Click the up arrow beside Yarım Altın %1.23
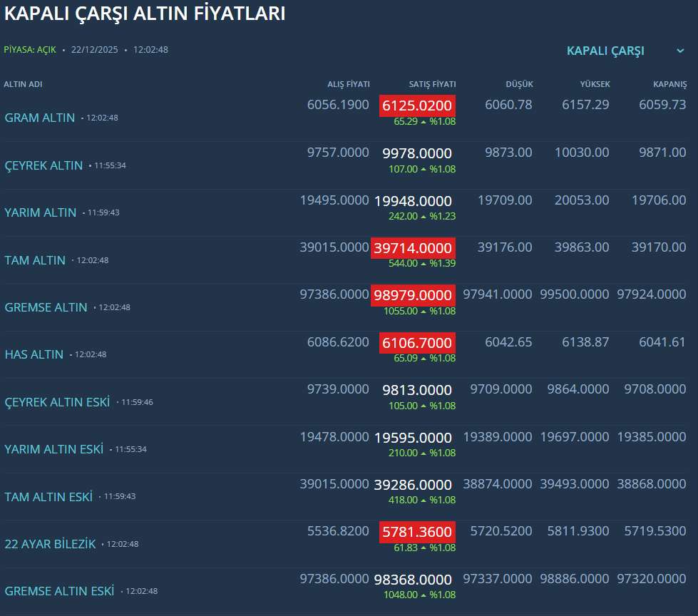Image resolution: width=698 pixels, height=616 pixels. (424, 216)
